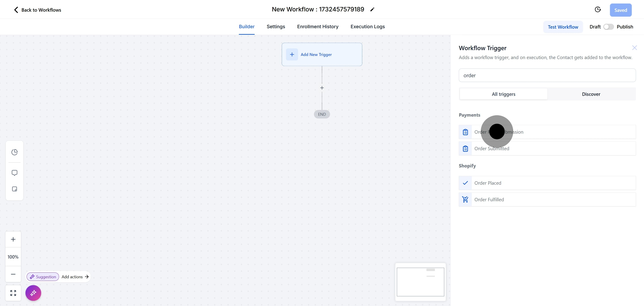Click the version history clock icon
Viewport: 644px width, 306px height.
(598, 9)
